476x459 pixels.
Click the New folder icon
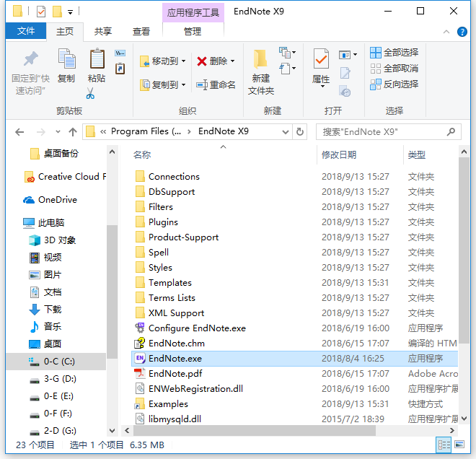tap(260, 58)
